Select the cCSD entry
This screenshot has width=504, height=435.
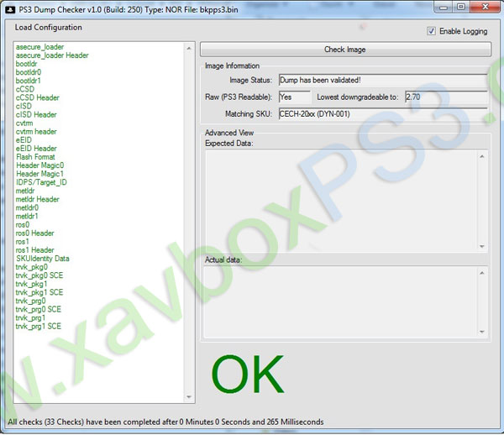(x=24, y=89)
